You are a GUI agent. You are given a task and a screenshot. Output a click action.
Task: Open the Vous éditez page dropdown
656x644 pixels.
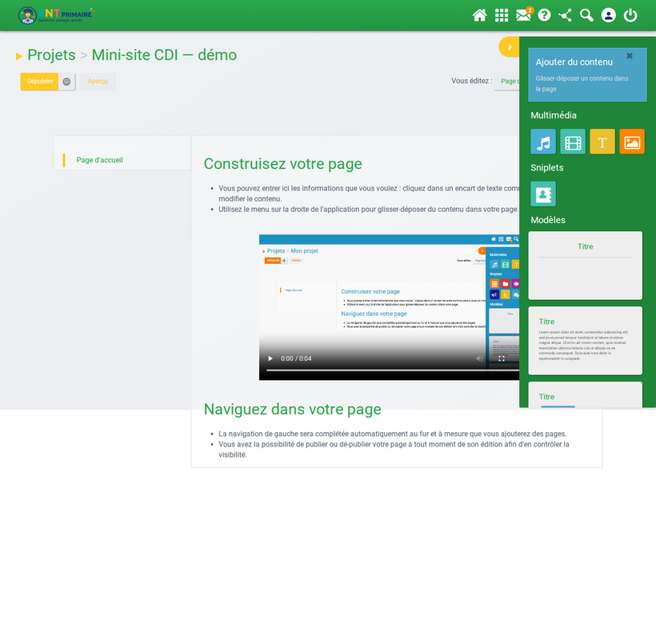click(507, 81)
